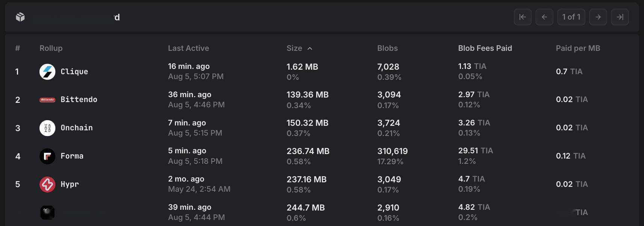Sort by the Last Active column

(x=188, y=48)
